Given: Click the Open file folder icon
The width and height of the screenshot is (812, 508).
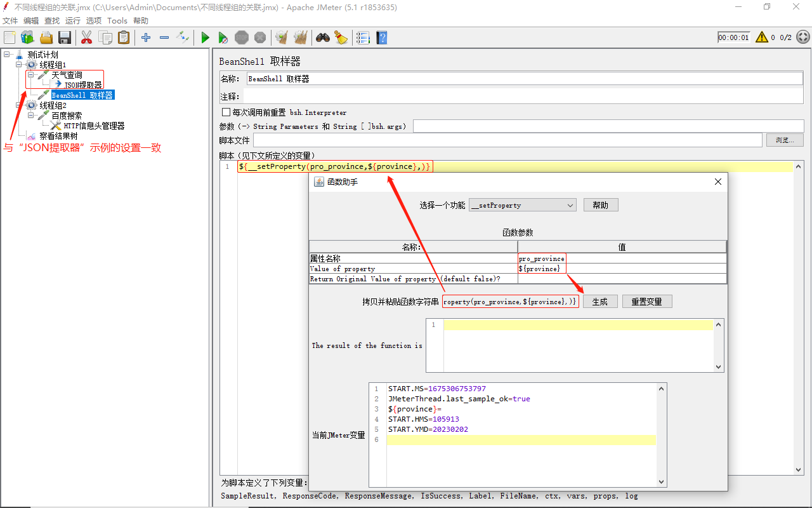Looking at the screenshot, I should 46,37.
